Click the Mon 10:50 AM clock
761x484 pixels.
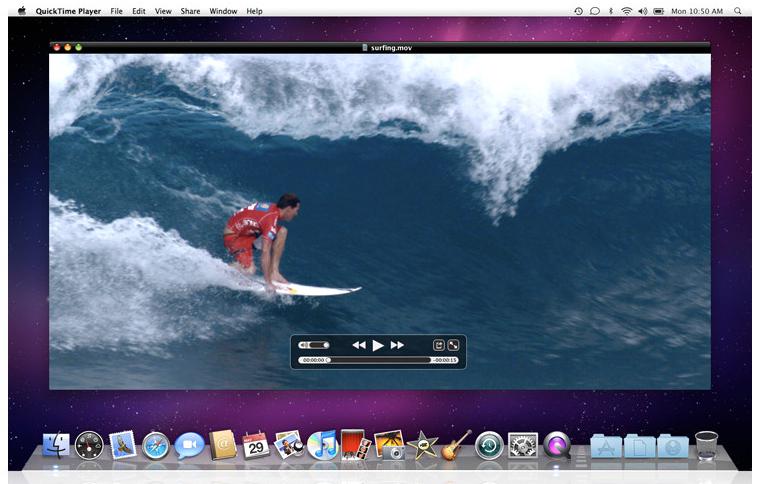[x=697, y=11]
